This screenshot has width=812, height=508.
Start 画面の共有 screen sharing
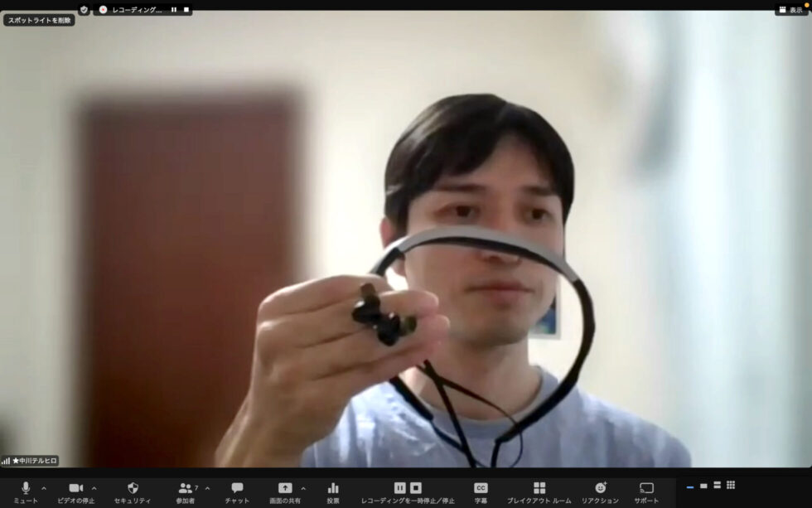(285, 488)
